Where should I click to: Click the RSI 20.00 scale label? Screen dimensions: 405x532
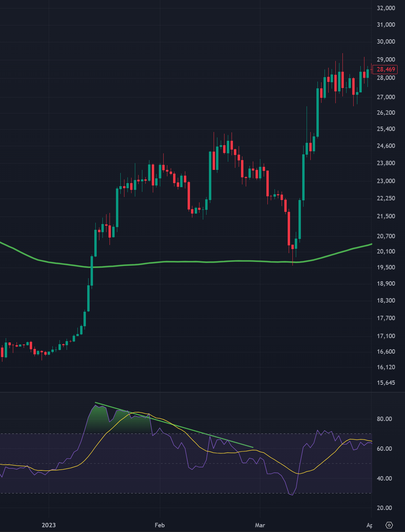pos(384,508)
